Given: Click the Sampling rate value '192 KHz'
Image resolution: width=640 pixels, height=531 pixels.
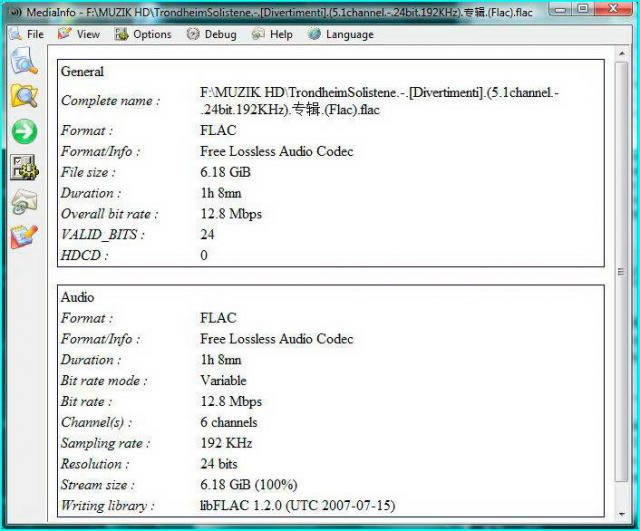Looking at the screenshot, I should tap(226, 443).
